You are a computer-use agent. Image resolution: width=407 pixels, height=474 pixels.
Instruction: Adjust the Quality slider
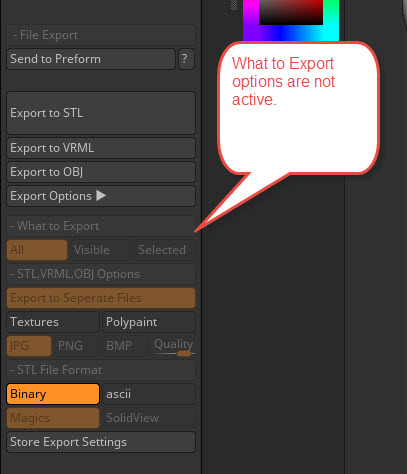[174, 346]
